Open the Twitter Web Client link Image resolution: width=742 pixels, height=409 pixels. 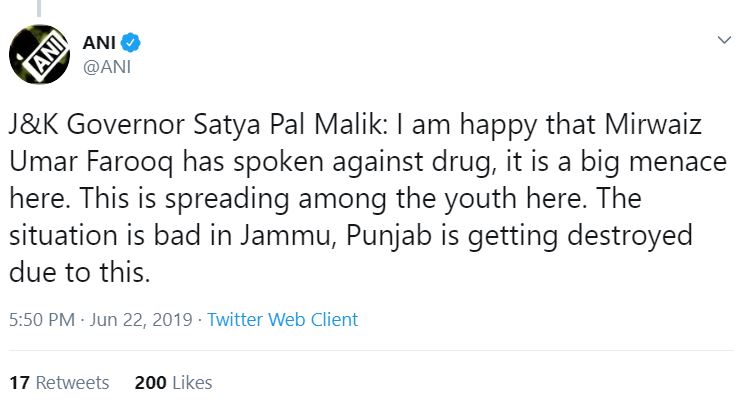click(x=283, y=320)
